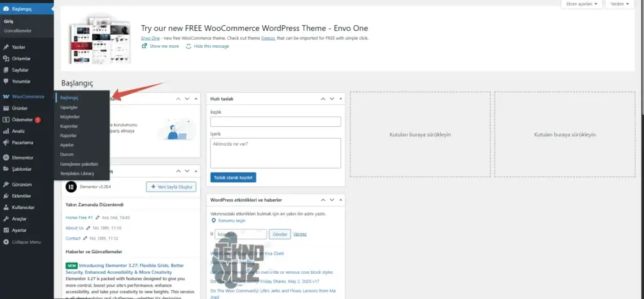Open the Kullanıcılar user icon in sidebar
Image resolution: width=644 pixels, height=299 pixels.
pyautogui.click(x=6, y=207)
